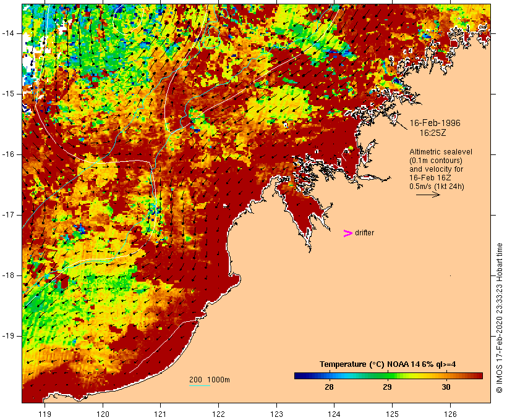This screenshot has height=420, width=507.
Task: Click the colorbar label '28'
Action: coord(329,387)
